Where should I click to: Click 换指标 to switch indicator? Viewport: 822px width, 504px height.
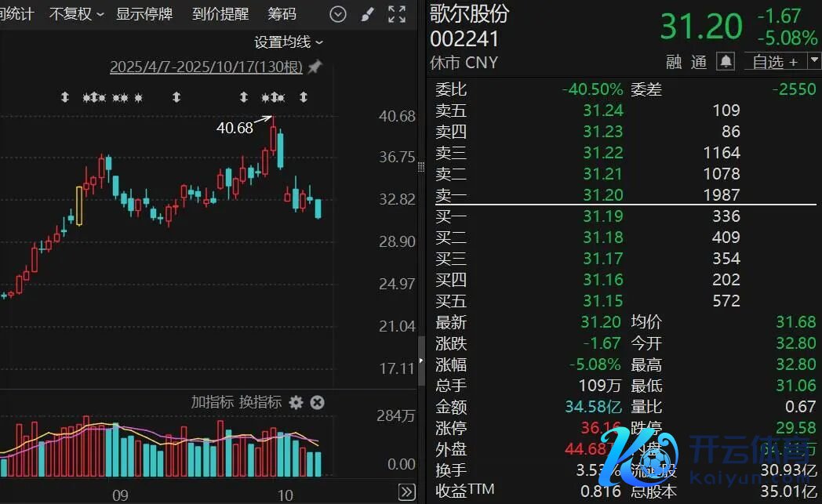(260, 402)
